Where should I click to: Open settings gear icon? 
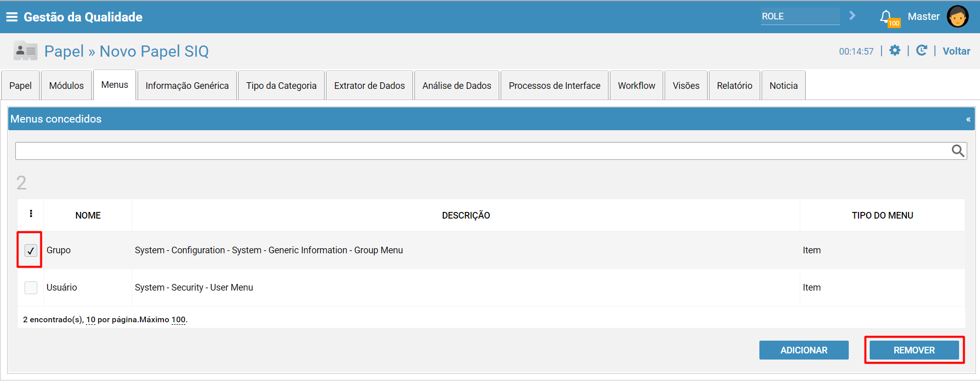point(895,51)
